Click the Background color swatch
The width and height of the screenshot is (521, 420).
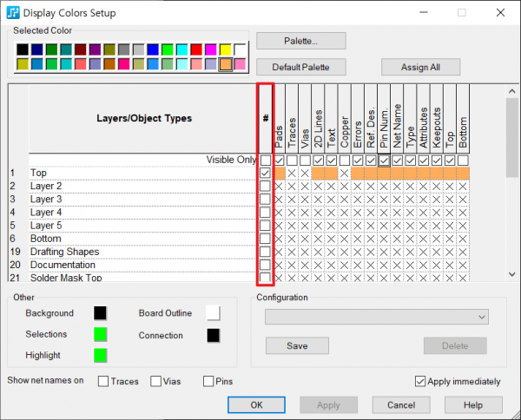(x=101, y=313)
